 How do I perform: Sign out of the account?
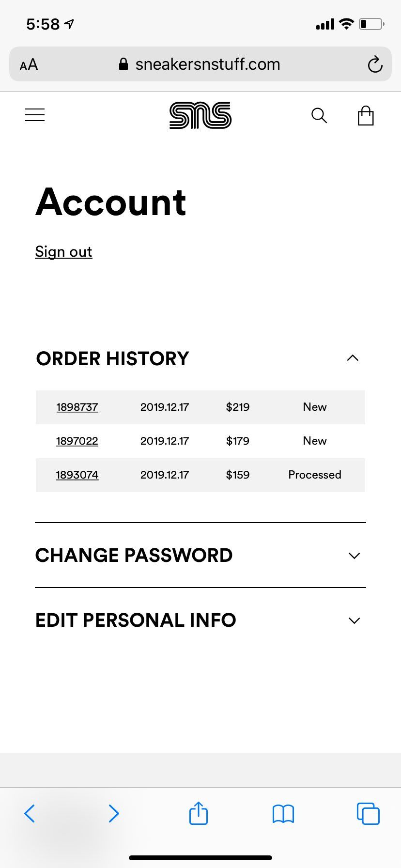(x=63, y=252)
